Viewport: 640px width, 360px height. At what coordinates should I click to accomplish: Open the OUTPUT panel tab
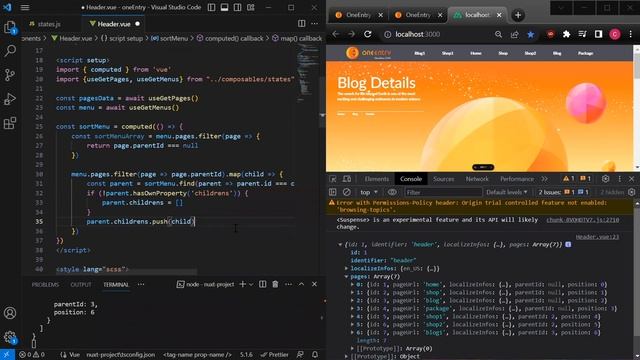[x=81, y=284]
